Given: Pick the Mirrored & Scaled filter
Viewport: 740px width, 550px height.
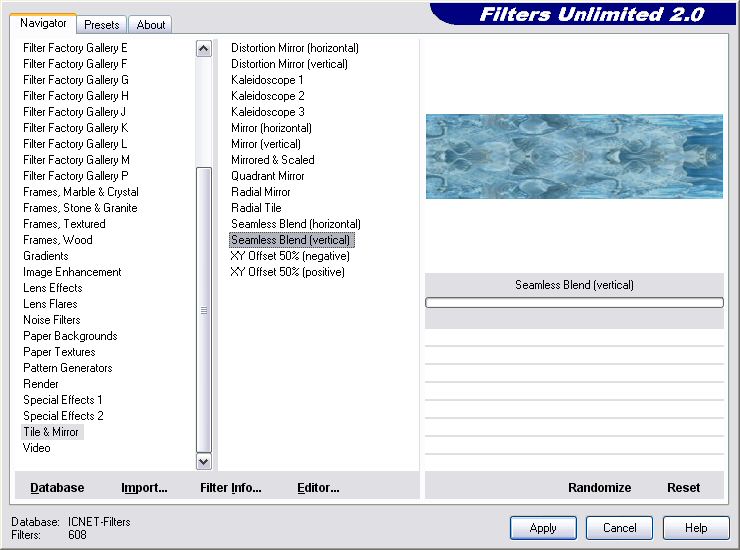Looking at the screenshot, I should pos(273,160).
